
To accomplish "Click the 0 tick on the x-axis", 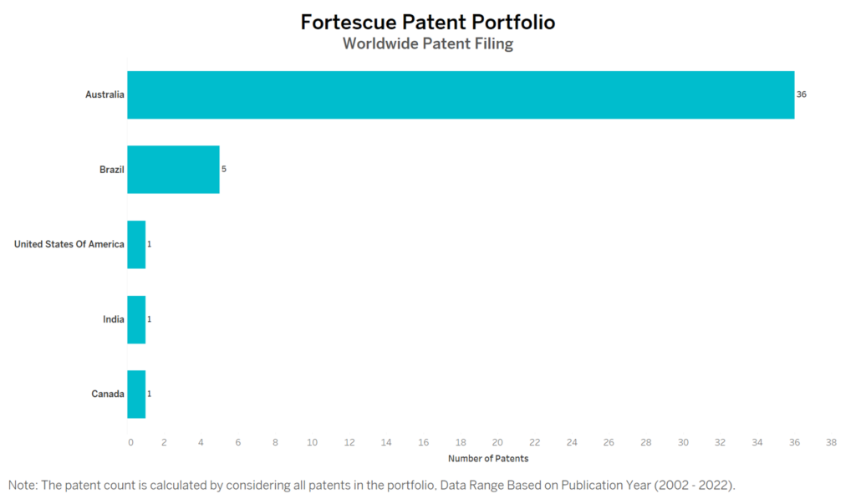I will 130,441.
